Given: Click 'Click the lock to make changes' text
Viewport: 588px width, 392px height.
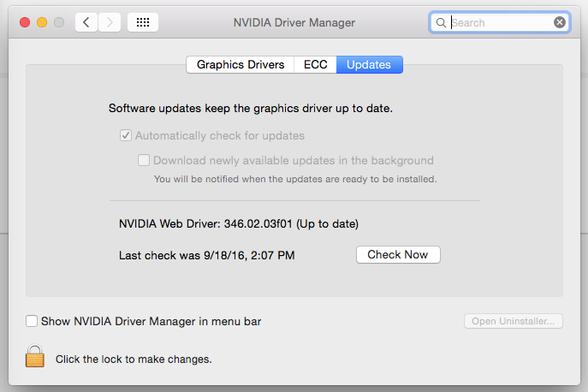Looking at the screenshot, I should 134,359.
